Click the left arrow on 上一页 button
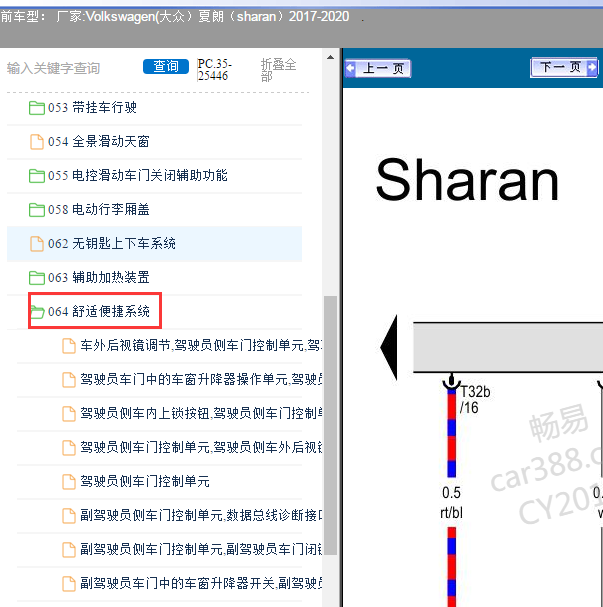603x607 pixels. [350, 69]
